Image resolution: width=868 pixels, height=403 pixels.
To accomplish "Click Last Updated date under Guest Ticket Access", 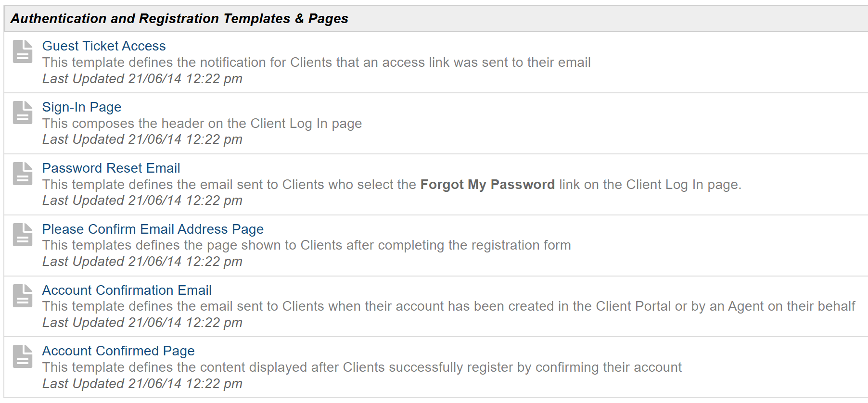I will click(x=142, y=79).
